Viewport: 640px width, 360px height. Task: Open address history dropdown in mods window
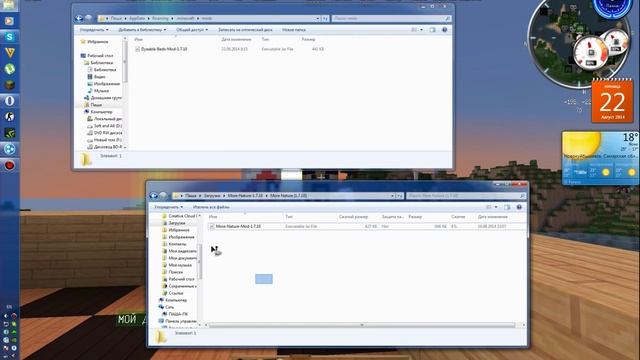[x=318, y=18]
